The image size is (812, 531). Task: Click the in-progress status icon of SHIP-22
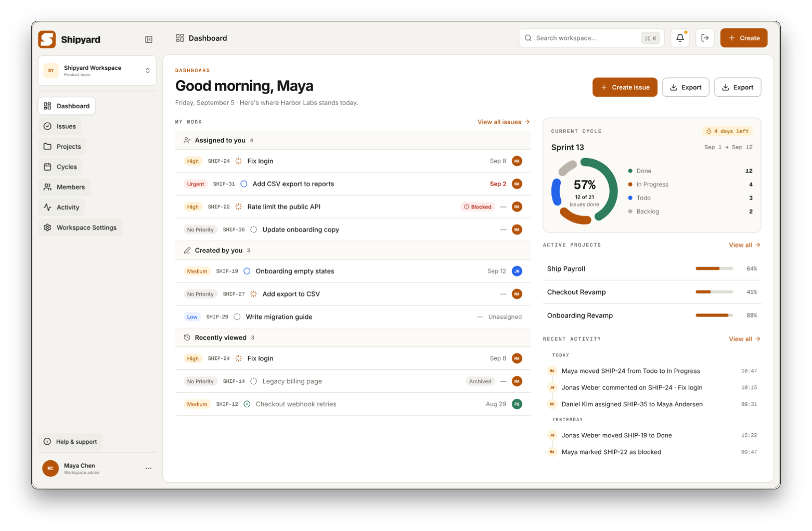238,207
